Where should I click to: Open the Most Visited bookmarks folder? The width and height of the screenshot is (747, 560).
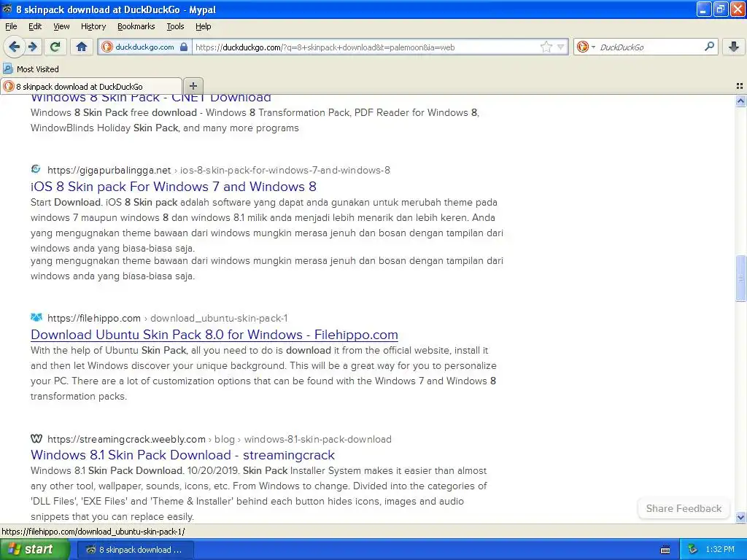pyautogui.click(x=31, y=69)
